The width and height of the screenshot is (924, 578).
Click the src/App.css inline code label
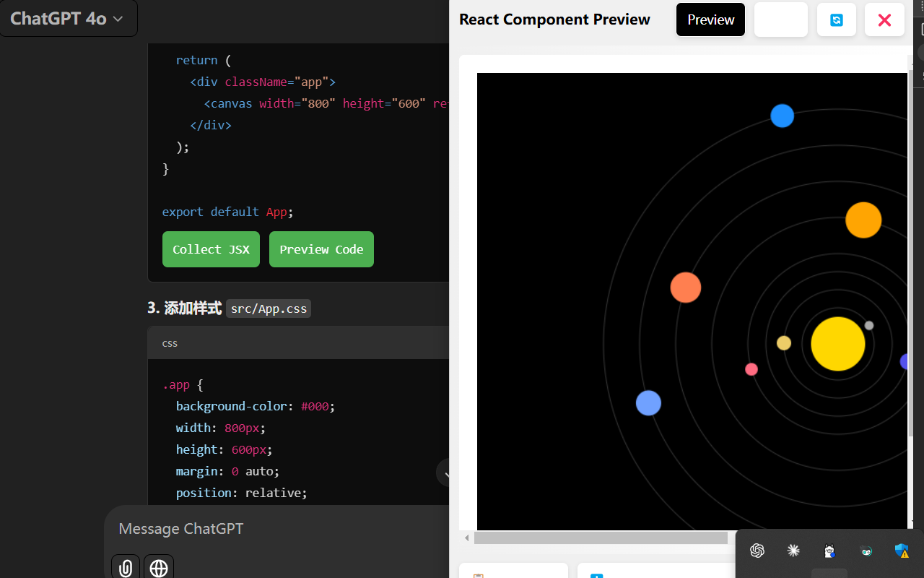(x=269, y=309)
